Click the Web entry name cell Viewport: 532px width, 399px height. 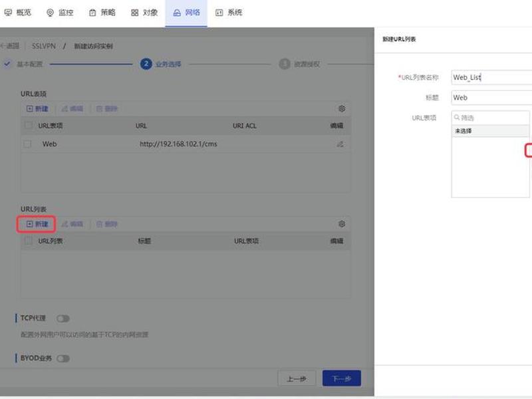pyautogui.click(x=49, y=144)
